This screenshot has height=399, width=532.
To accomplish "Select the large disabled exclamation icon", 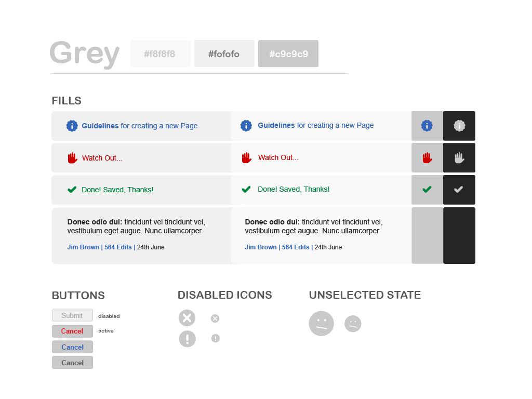I will point(187,339).
